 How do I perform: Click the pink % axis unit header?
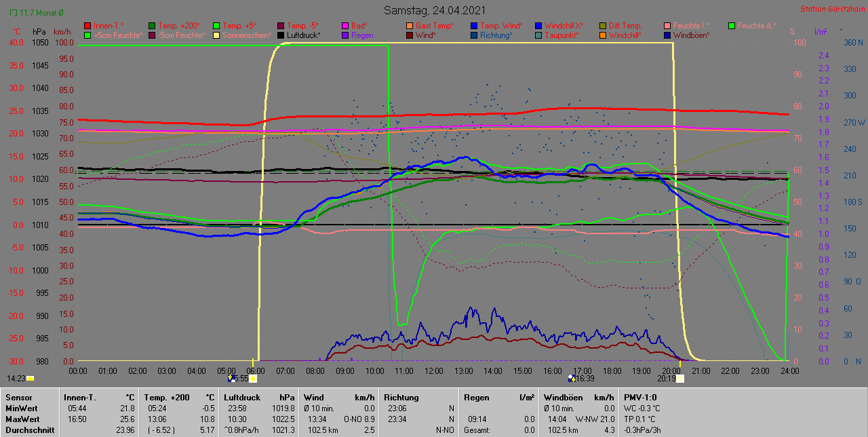click(x=792, y=32)
